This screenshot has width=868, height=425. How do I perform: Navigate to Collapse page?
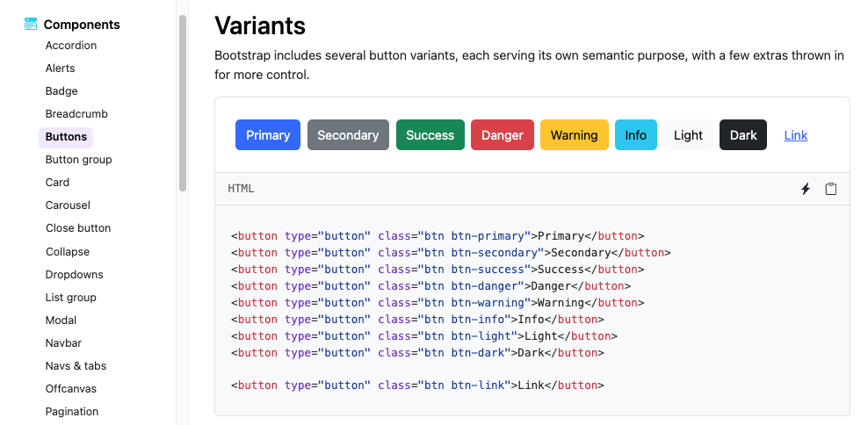tap(68, 252)
